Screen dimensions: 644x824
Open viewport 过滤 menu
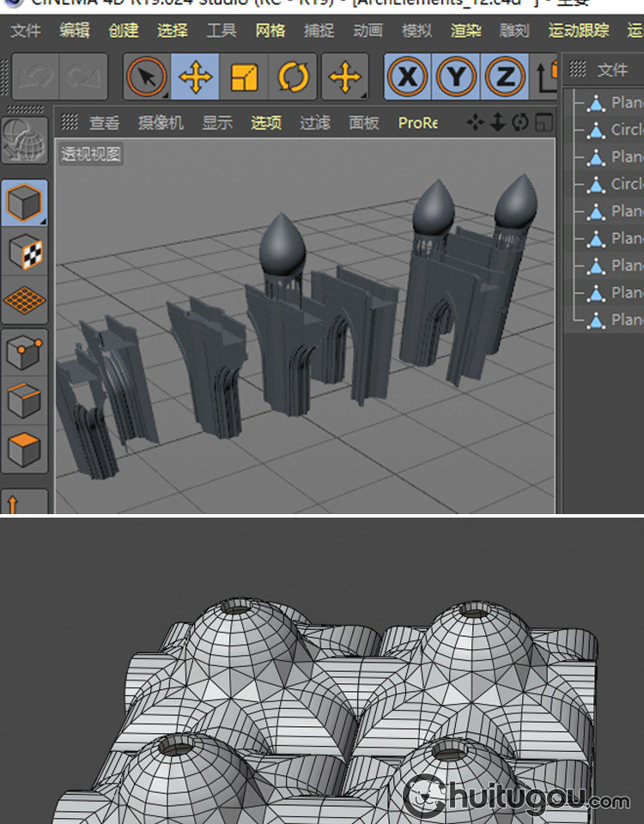pyautogui.click(x=315, y=123)
